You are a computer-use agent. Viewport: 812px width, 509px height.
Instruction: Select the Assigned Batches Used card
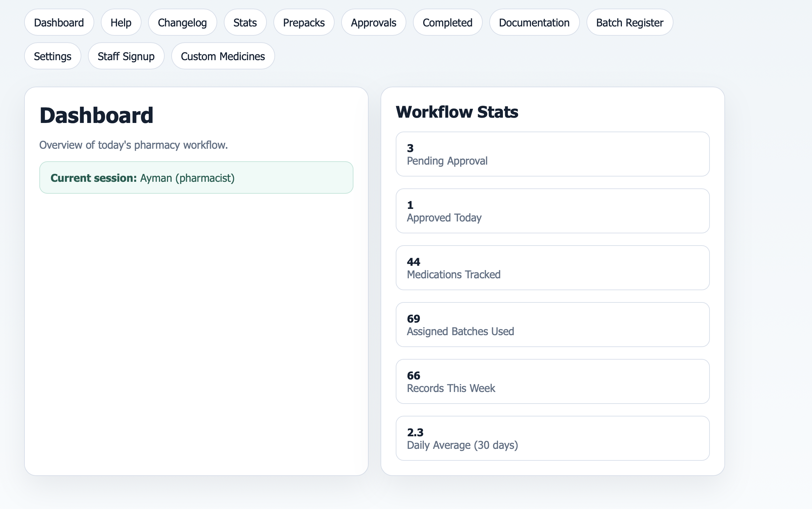click(x=552, y=325)
